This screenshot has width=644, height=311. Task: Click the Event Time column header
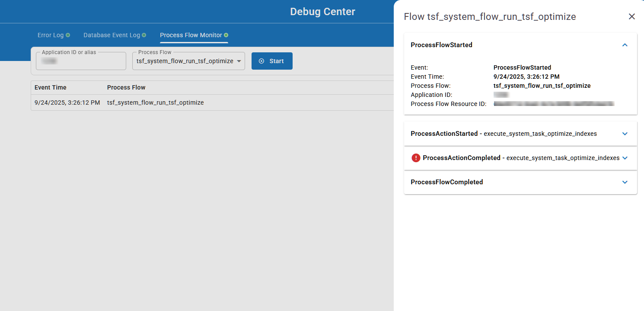(51, 87)
